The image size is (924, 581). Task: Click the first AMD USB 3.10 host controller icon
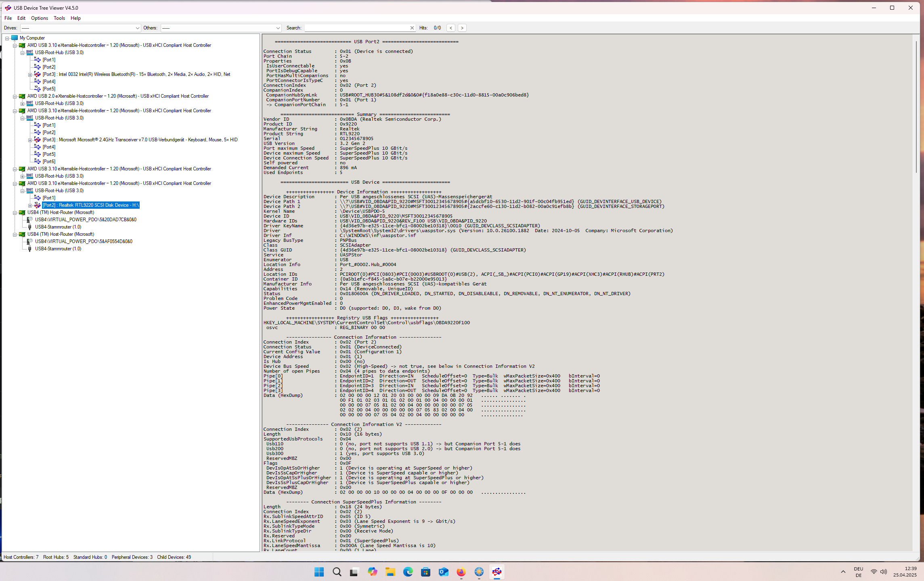pos(22,45)
